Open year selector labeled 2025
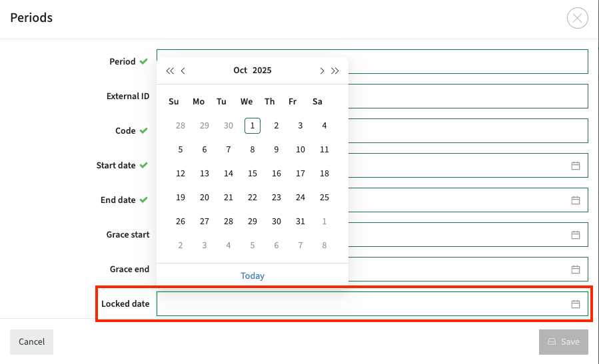 [262, 71]
